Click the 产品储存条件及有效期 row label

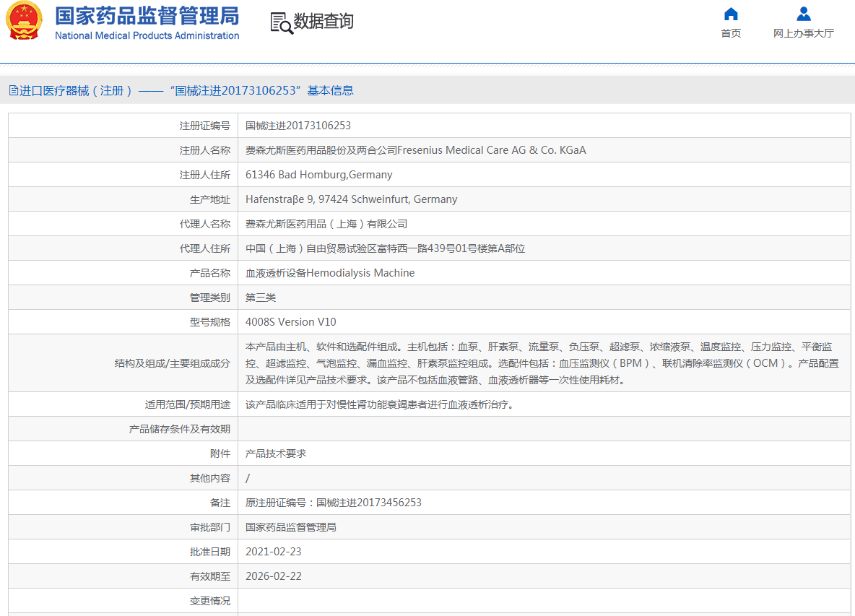(179, 429)
